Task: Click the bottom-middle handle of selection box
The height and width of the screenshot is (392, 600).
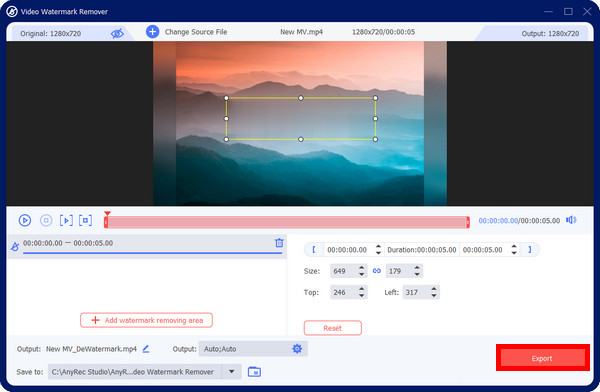Action: pyautogui.click(x=301, y=139)
